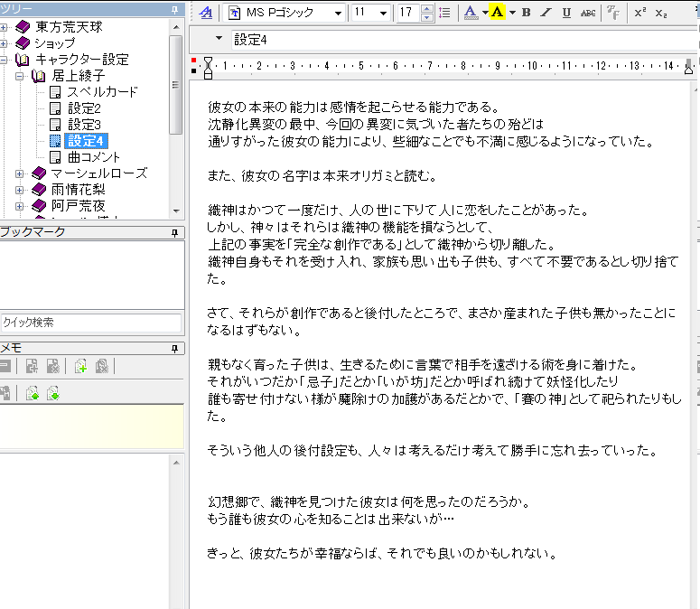The width and height of the screenshot is (700, 609).
Task: Apply the yellow highlight color A
Action: [497, 13]
